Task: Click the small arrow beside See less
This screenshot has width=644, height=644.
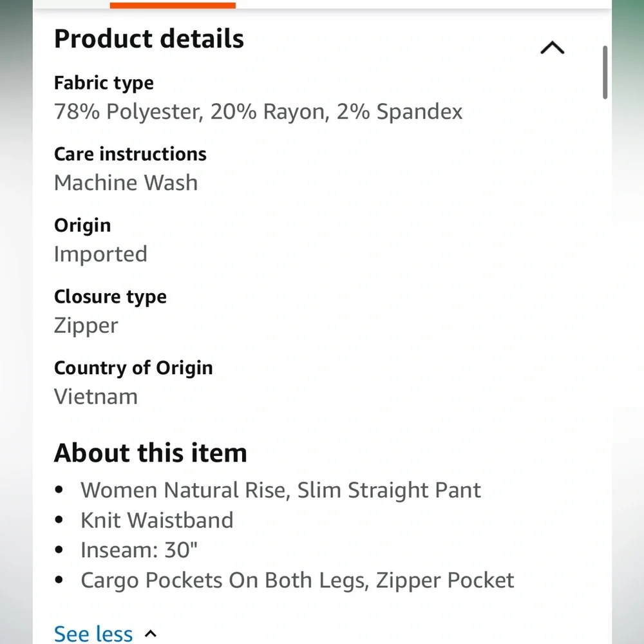Action: point(151,634)
